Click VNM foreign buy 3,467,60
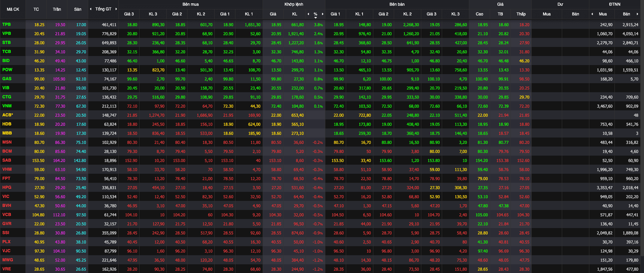The width and height of the screenshot is (644, 273). coord(605,106)
